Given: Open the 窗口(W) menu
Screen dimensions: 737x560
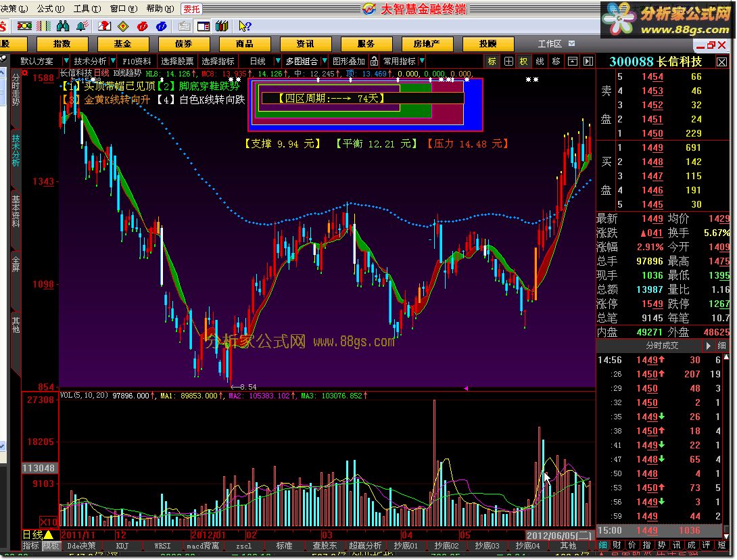Looking at the screenshot, I should 124,9.
